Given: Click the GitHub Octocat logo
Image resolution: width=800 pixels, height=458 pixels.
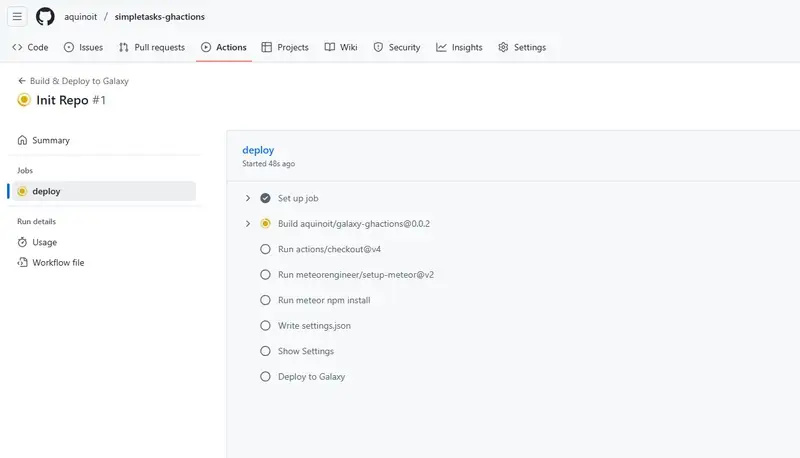Looking at the screenshot, I should 45,16.
